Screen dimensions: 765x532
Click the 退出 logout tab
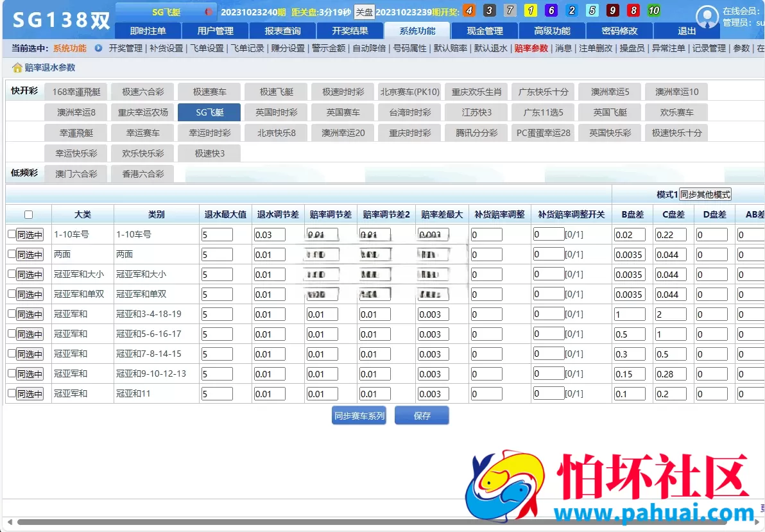pos(687,31)
